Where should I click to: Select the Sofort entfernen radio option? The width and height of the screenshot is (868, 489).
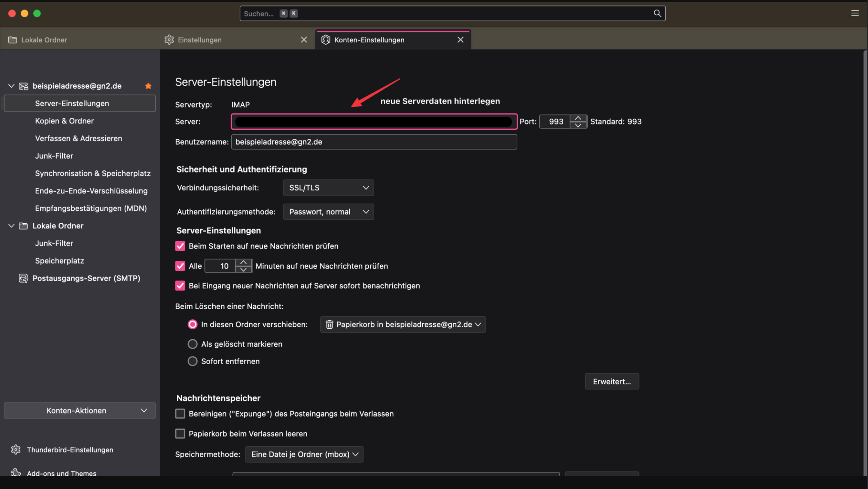tap(193, 361)
